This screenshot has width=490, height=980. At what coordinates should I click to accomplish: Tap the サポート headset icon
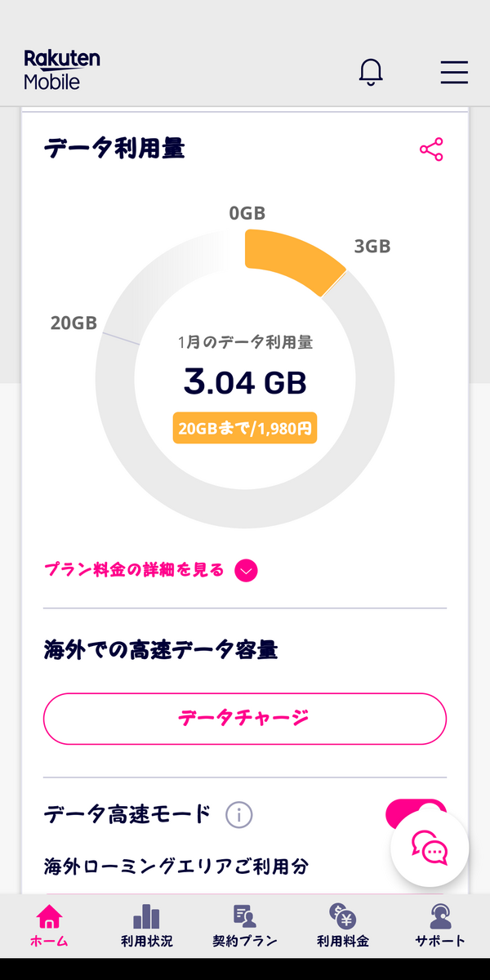click(441, 916)
